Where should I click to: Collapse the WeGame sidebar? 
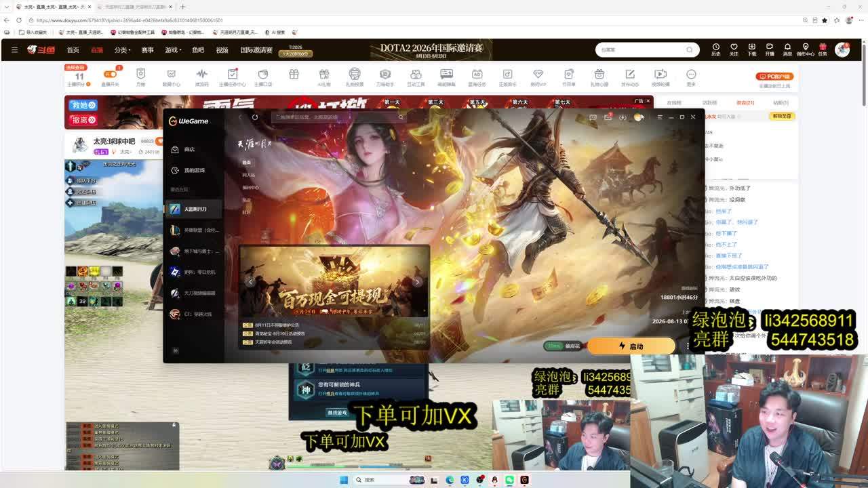pyautogui.click(x=175, y=351)
